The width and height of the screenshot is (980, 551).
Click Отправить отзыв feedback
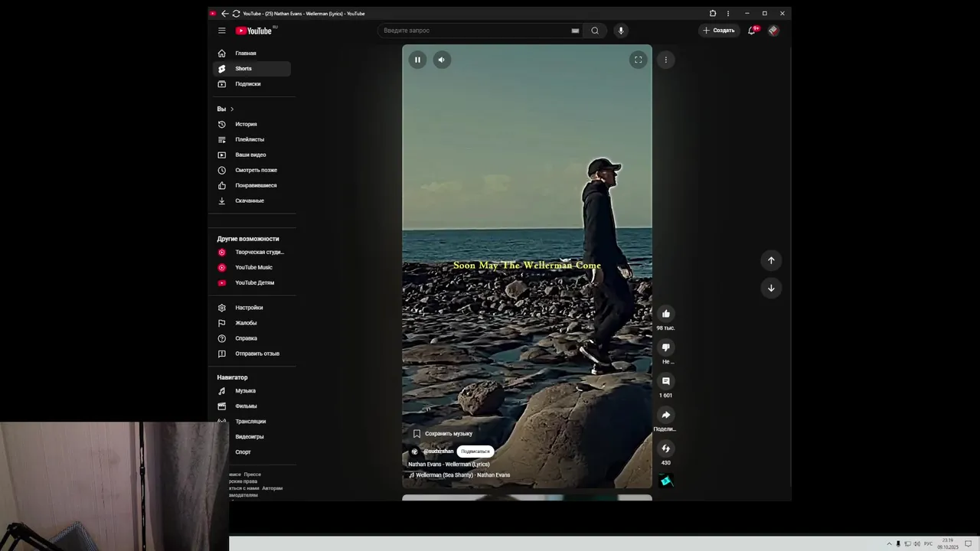coord(252,354)
